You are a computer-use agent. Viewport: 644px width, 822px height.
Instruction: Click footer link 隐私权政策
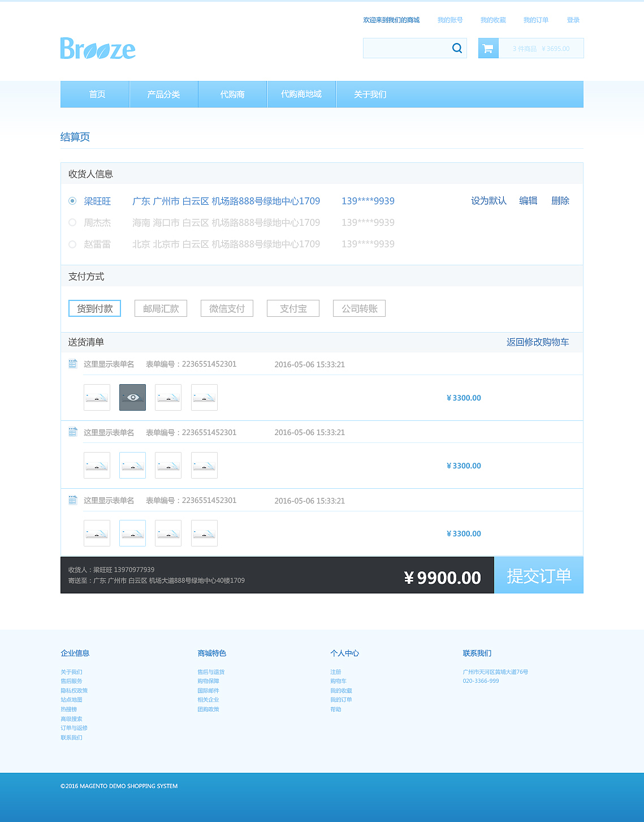(x=74, y=691)
